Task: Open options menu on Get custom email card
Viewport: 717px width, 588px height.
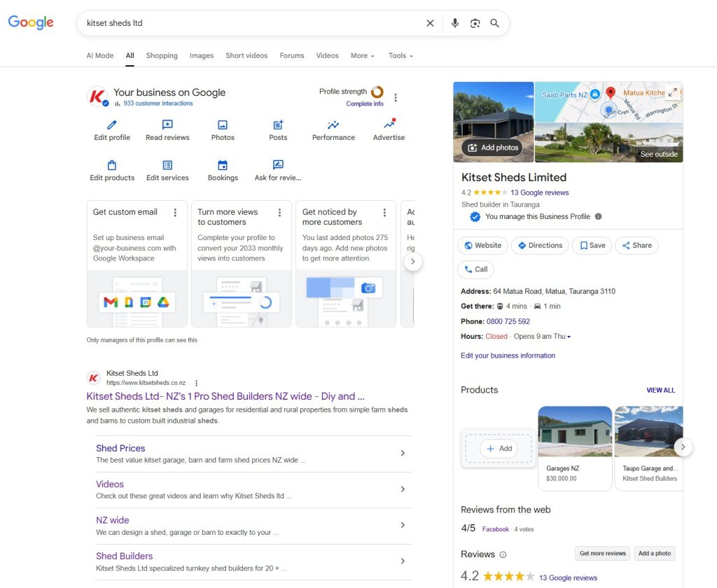Action: coord(175,213)
